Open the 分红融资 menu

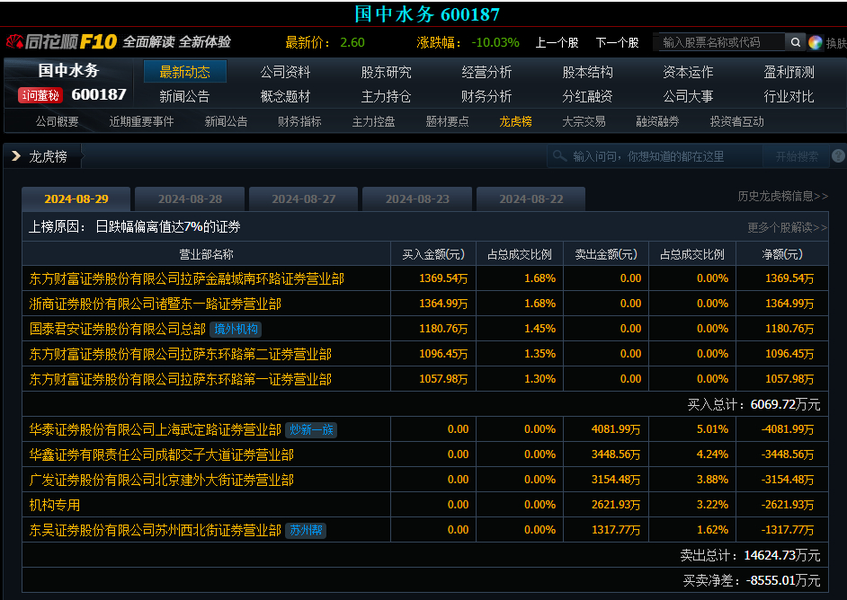pos(587,97)
